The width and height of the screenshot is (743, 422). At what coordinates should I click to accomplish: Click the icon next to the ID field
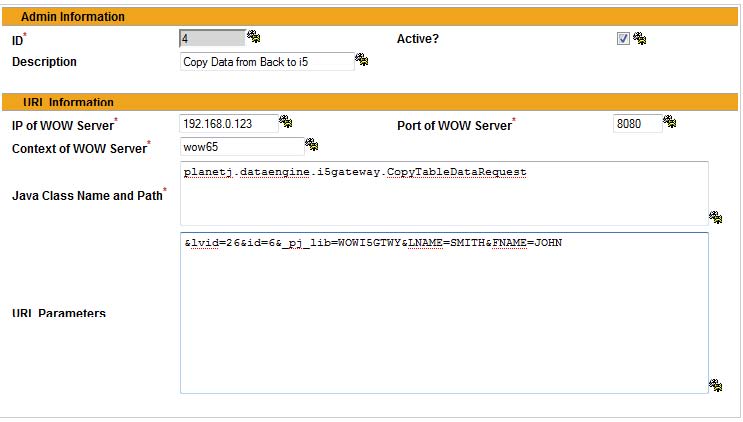click(x=254, y=36)
